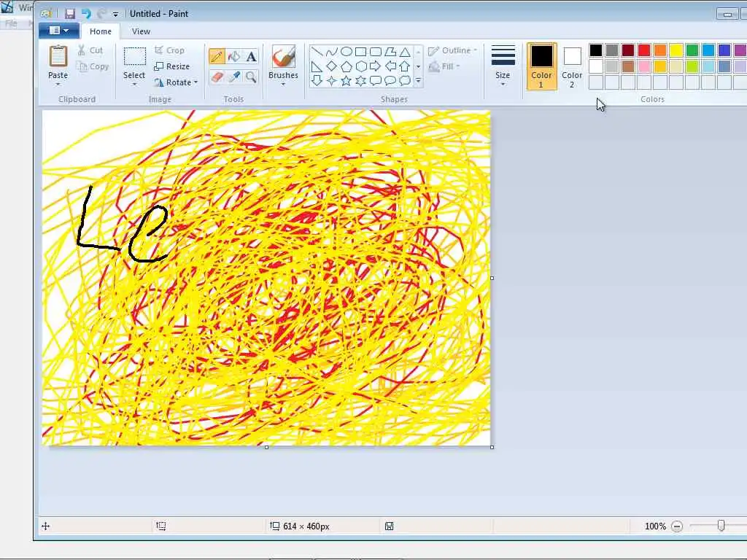The image size is (747, 560).
Task: Choose the Pentagon shape
Action: coord(347,66)
